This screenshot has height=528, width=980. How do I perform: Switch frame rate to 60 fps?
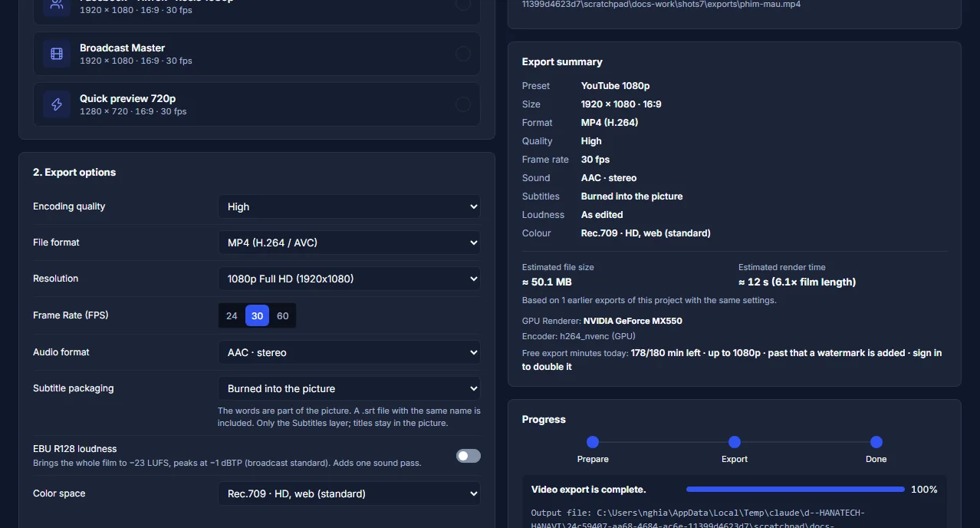pyautogui.click(x=283, y=315)
